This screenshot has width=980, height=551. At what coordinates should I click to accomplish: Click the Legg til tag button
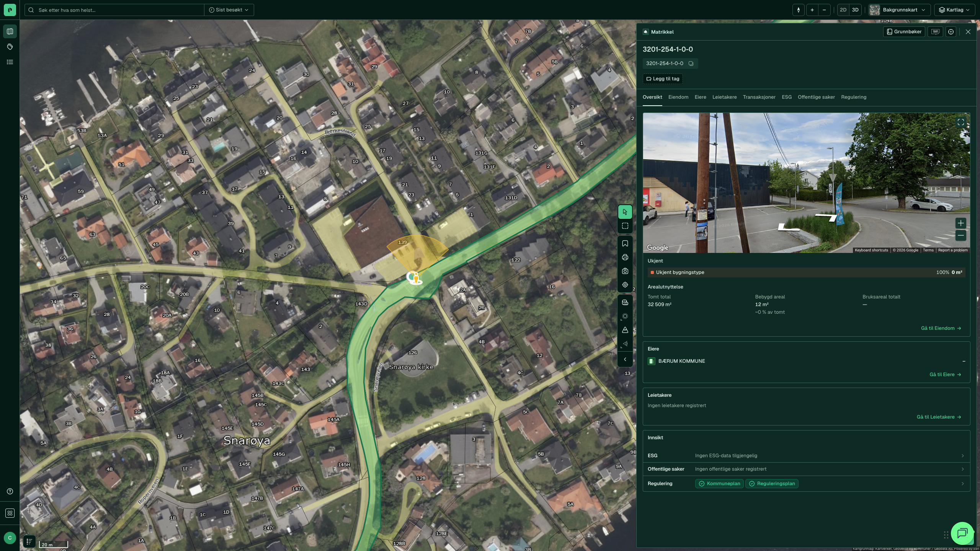[x=663, y=79]
